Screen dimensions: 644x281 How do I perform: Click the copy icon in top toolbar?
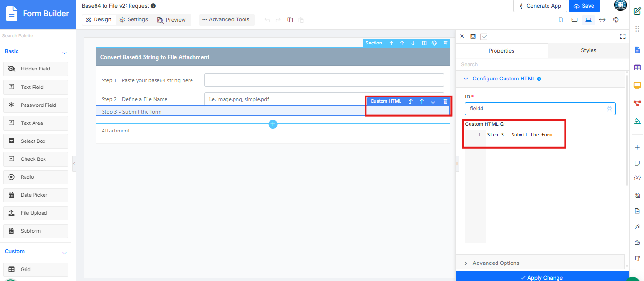(x=290, y=20)
